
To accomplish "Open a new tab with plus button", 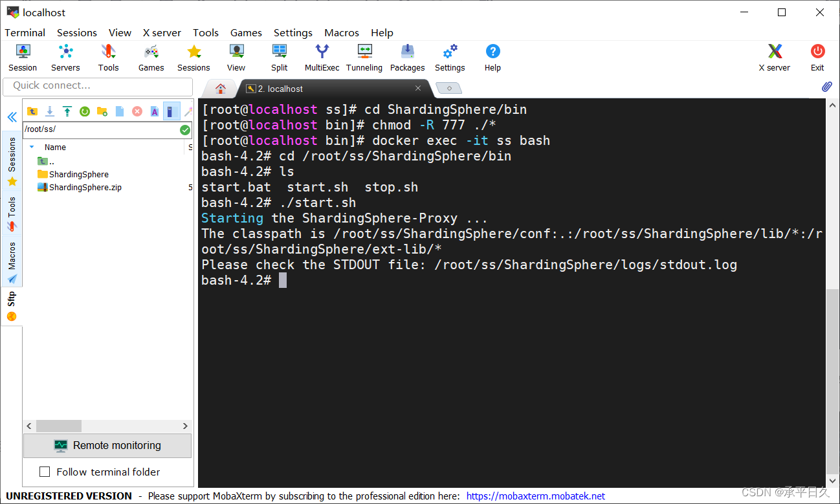I will tap(448, 88).
